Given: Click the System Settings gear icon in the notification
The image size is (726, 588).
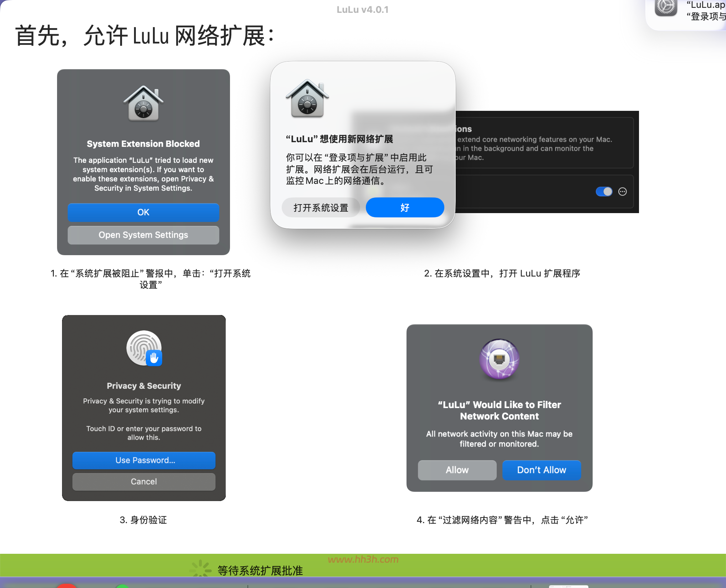Looking at the screenshot, I should pos(666,7).
